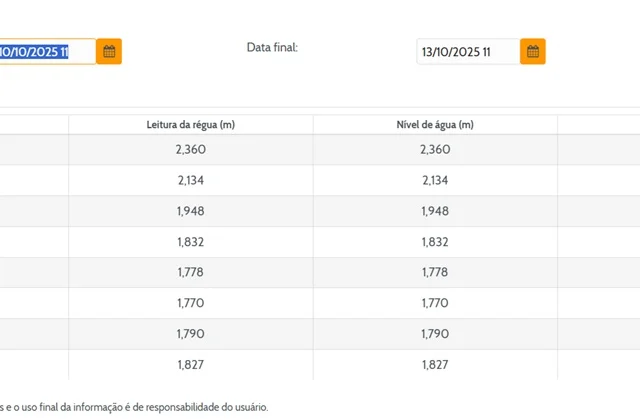Select the 1,832 value in Nível de água column
Image resolution: width=640 pixels, height=419 pixels.
click(x=435, y=242)
